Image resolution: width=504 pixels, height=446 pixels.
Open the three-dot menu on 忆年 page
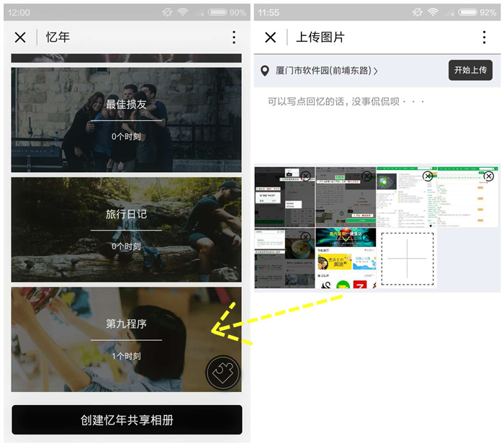tap(233, 37)
